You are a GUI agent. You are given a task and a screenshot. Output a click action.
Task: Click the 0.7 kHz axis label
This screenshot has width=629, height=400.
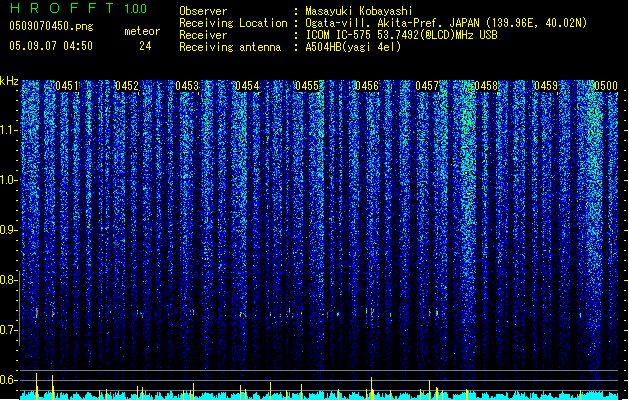point(8,330)
